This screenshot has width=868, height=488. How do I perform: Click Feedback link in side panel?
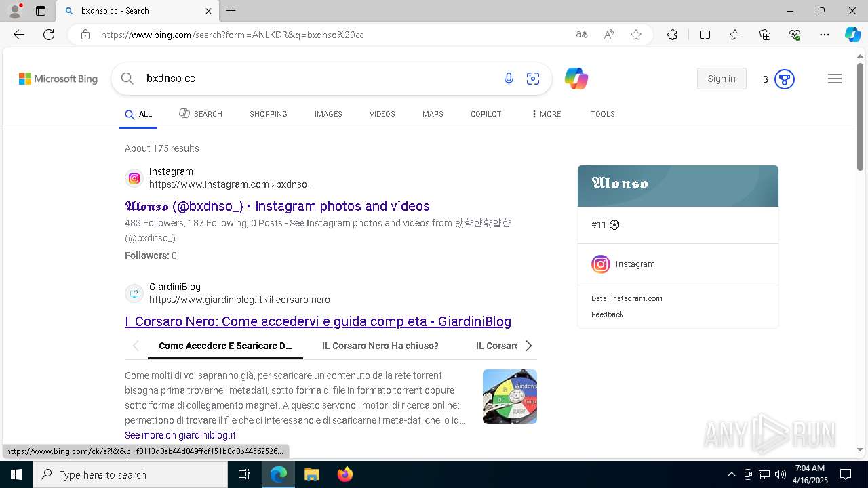pos(608,314)
